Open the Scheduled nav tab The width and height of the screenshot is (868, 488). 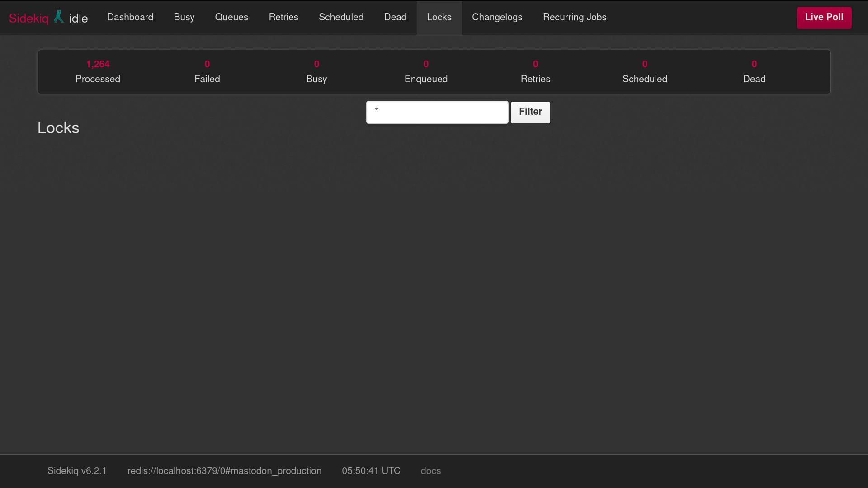pos(341,17)
